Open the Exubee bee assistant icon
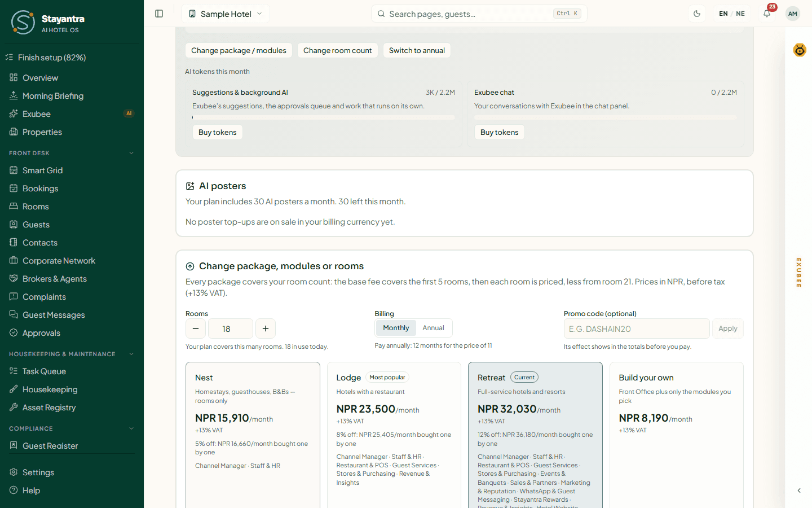The width and height of the screenshot is (812, 508). (800, 50)
